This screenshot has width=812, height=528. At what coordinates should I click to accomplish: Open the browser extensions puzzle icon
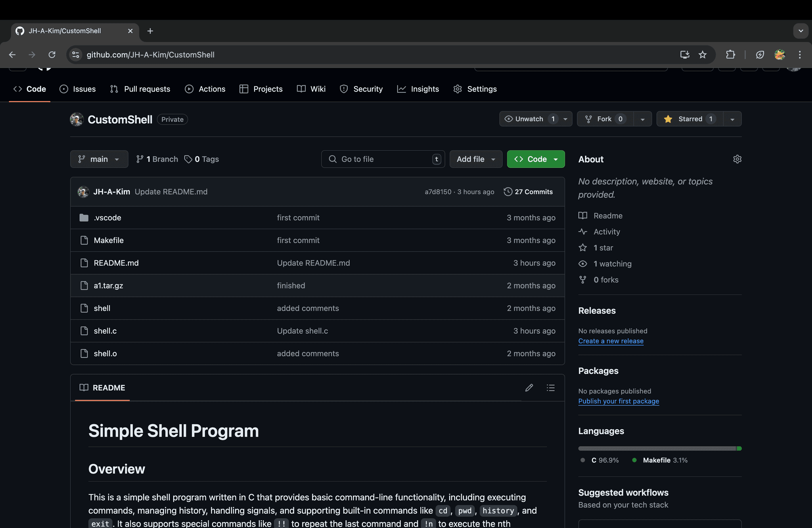tap(730, 55)
